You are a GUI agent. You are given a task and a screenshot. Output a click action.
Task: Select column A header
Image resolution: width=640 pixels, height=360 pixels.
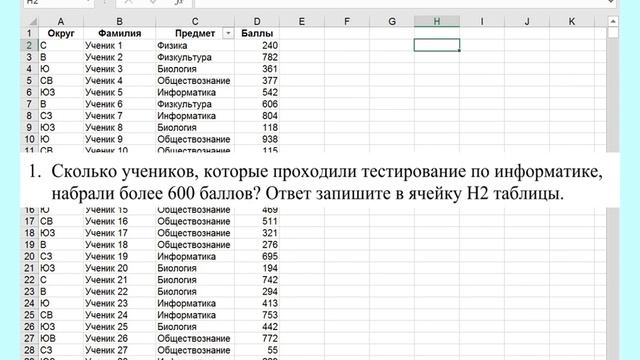(x=61, y=21)
